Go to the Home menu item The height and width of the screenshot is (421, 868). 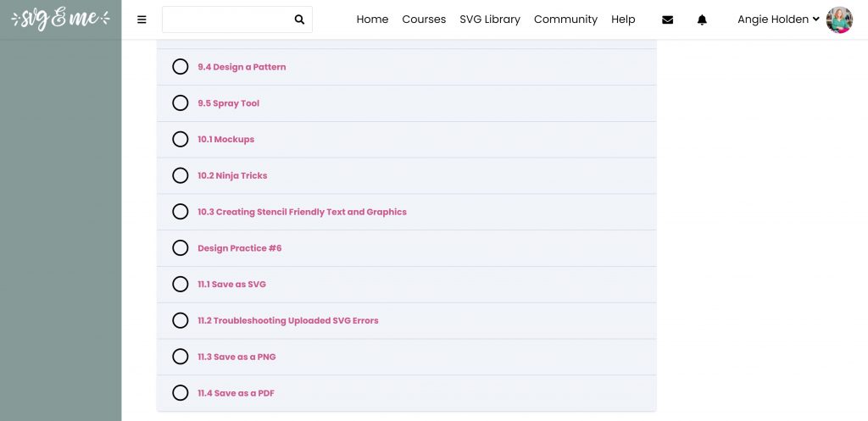373,19
